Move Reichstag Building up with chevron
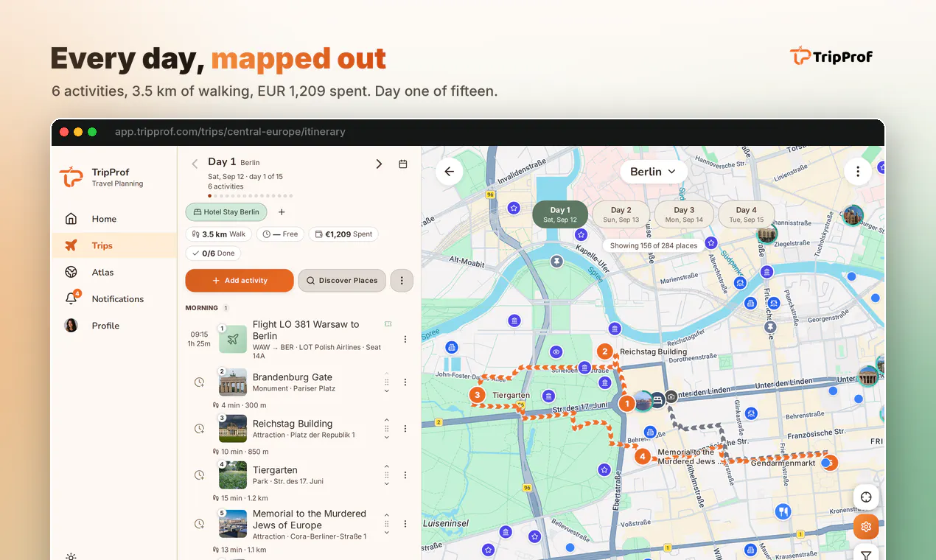This screenshot has width=936, height=560. (387, 420)
